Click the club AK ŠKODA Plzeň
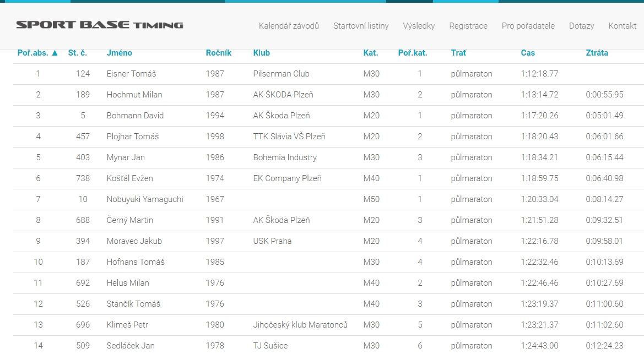The height and width of the screenshot is (354, 644). click(283, 95)
